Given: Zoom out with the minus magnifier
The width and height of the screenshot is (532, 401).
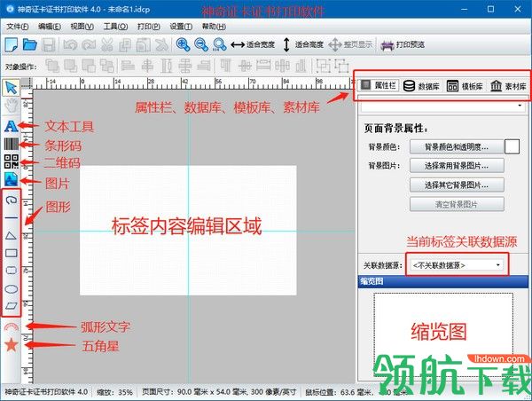Looking at the screenshot, I should click(201, 44).
